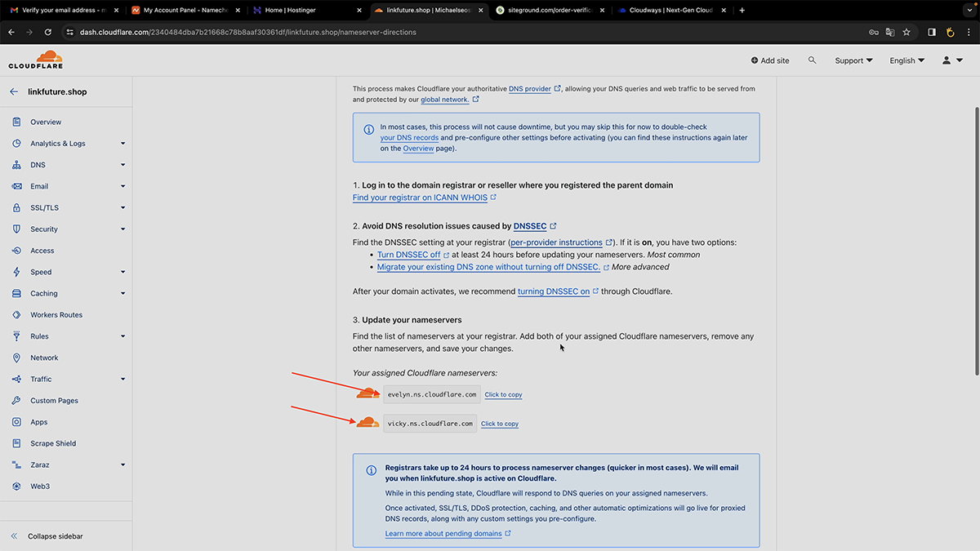Click the Caching drive icon

click(x=16, y=293)
